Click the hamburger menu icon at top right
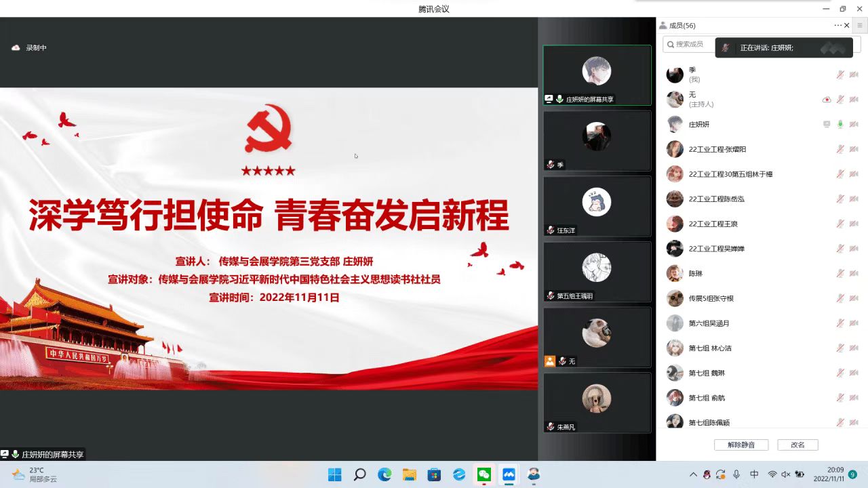Screen dimensions: 868x488 860,26
